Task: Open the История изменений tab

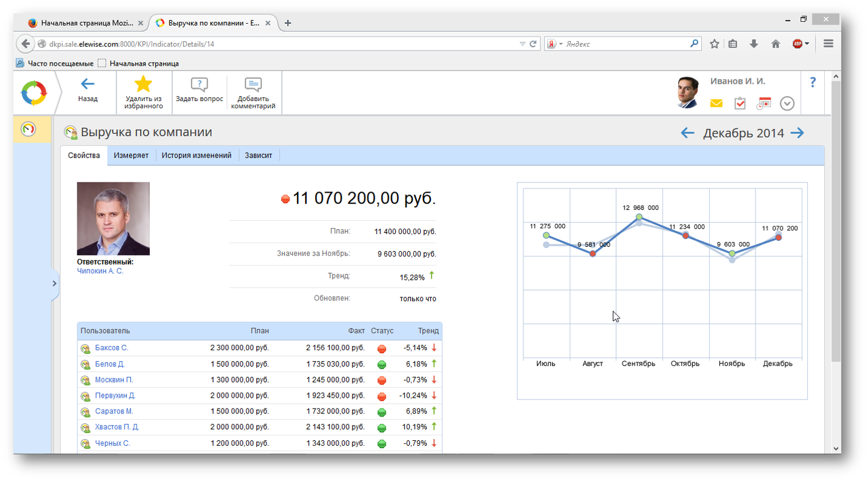Action: pyautogui.click(x=197, y=155)
